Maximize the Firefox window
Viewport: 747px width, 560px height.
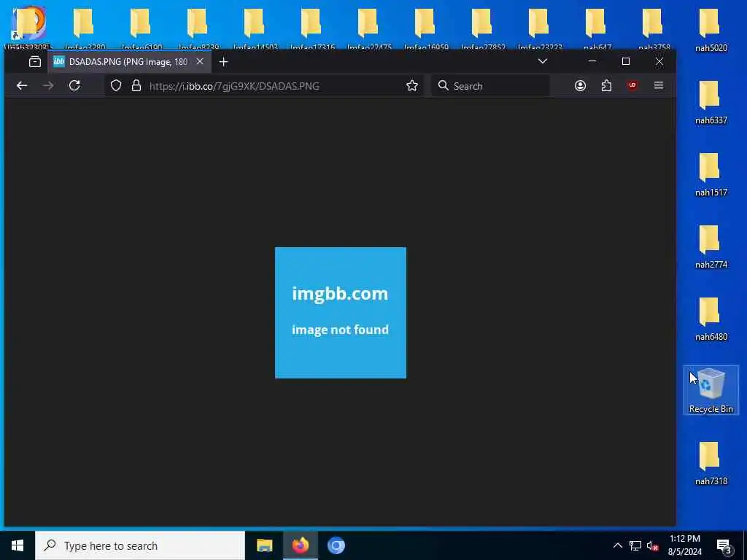pyautogui.click(x=626, y=61)
